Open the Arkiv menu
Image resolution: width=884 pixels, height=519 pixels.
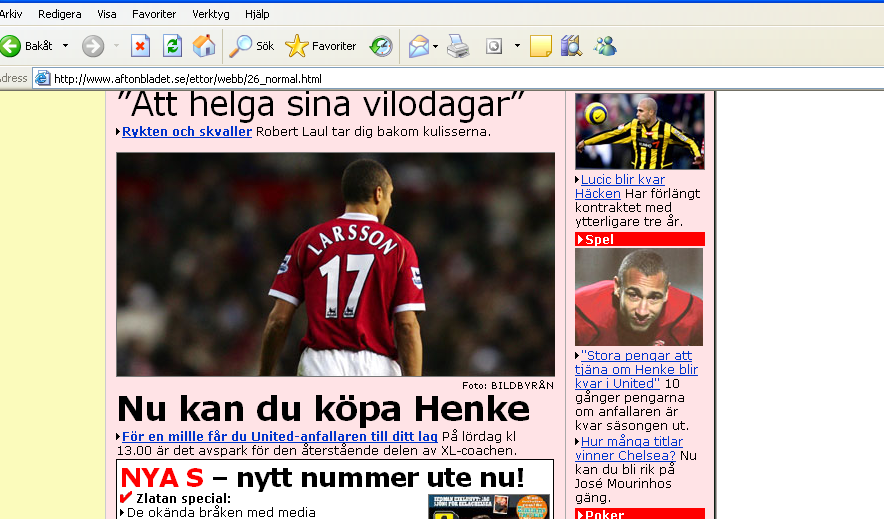[x=11, y=14]
